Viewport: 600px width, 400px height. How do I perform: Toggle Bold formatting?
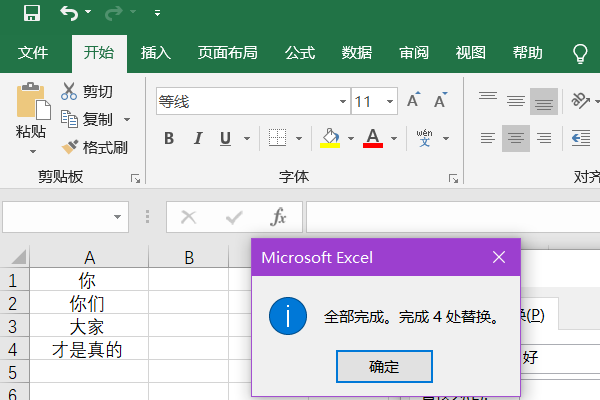(169, 138)
